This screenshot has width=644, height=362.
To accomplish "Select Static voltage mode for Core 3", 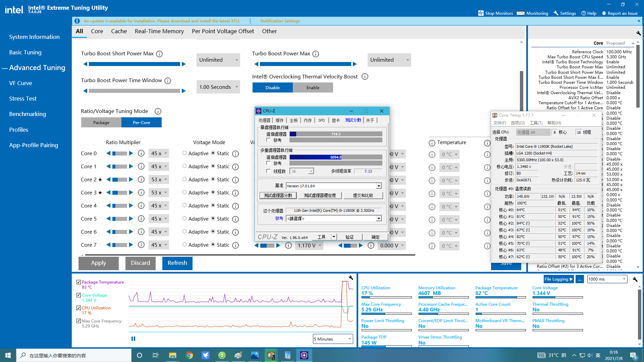I will pyautogui.click(x=213, y=192).
